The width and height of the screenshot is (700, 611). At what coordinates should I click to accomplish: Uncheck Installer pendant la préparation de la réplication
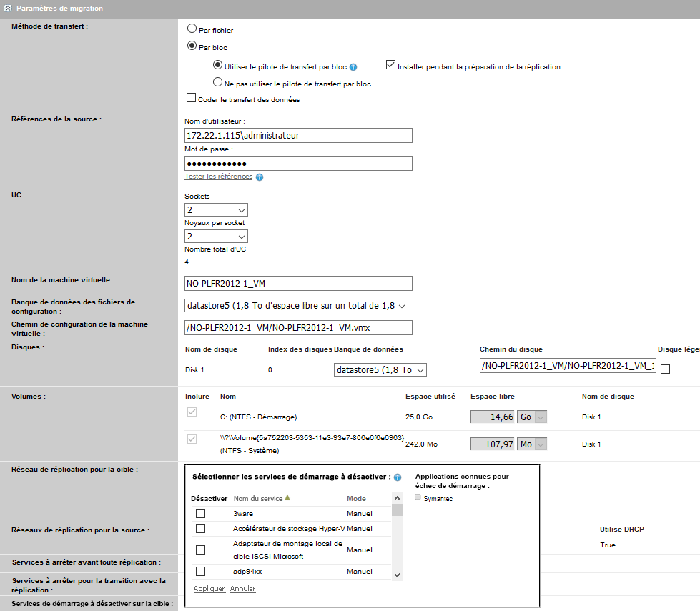390,66
